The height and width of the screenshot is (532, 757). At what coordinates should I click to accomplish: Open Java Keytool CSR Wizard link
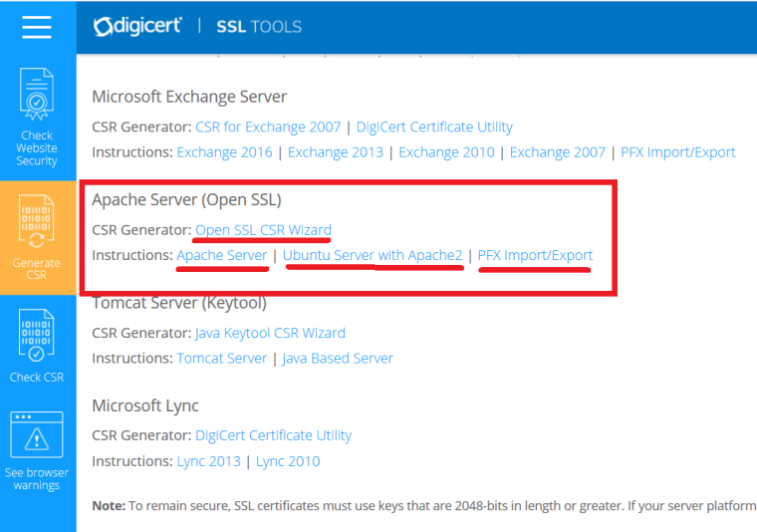coord(270,333)
